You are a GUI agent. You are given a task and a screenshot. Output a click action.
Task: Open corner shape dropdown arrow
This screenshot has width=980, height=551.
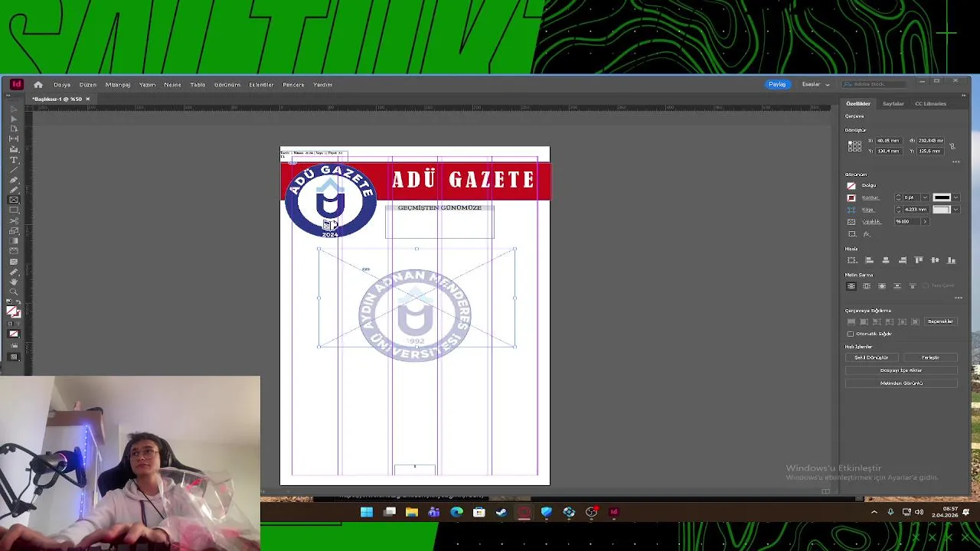click(955, 209)
